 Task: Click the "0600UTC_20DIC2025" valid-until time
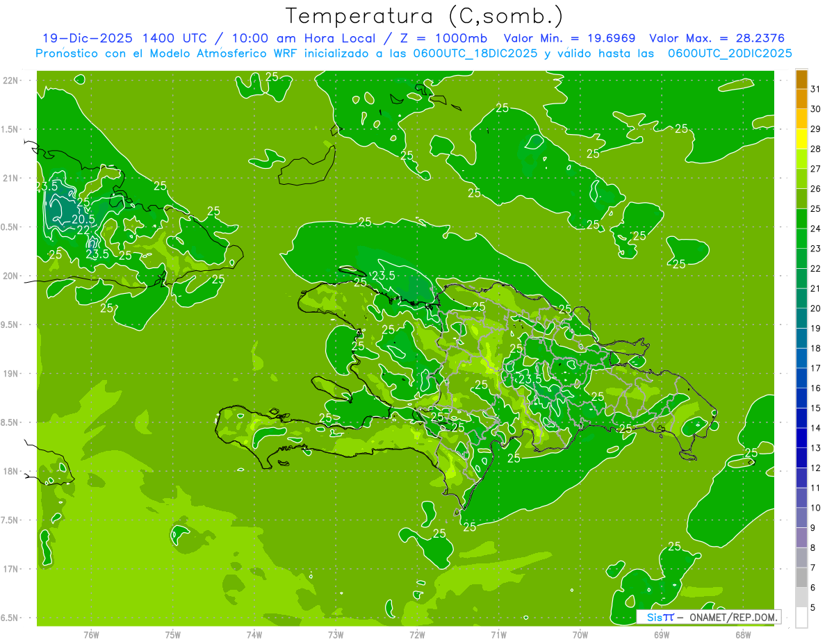pos(730,53)
